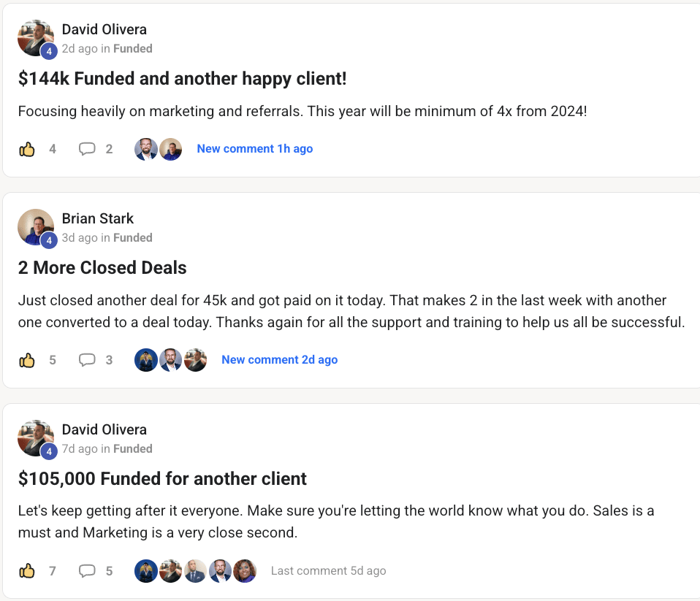The height and width of the screenshot is (601, 700).
Task: Open "$105,000 Funded for another client" title
Action: point(162,479)
